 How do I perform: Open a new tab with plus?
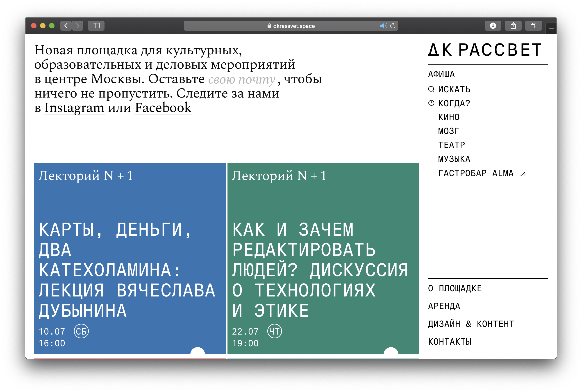point(551,29)
